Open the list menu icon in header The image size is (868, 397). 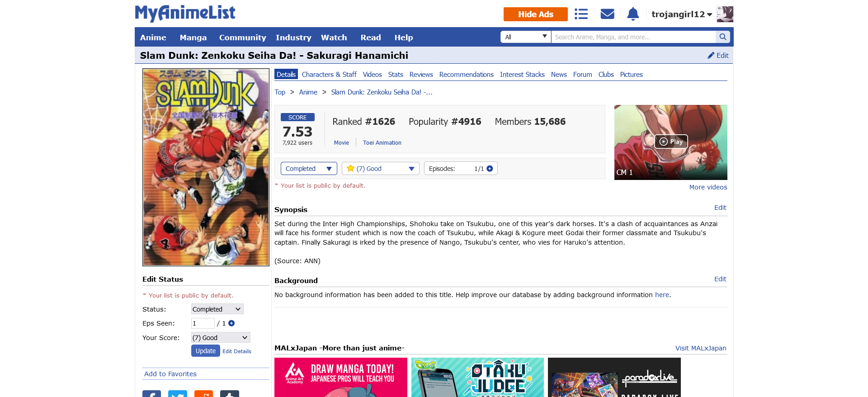click(x=581, y=14)
